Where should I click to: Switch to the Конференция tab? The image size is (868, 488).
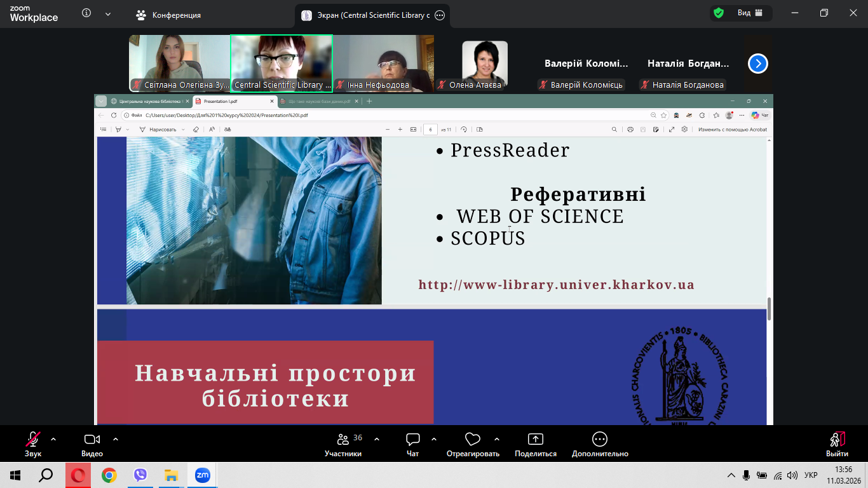point(168,15)
